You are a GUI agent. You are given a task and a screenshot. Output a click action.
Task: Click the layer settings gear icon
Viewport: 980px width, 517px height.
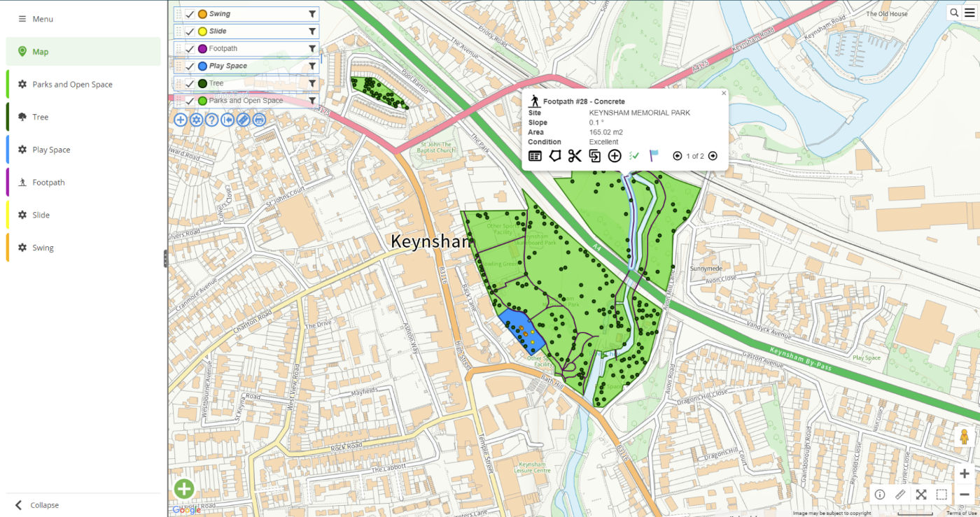(x=196, y=120)
